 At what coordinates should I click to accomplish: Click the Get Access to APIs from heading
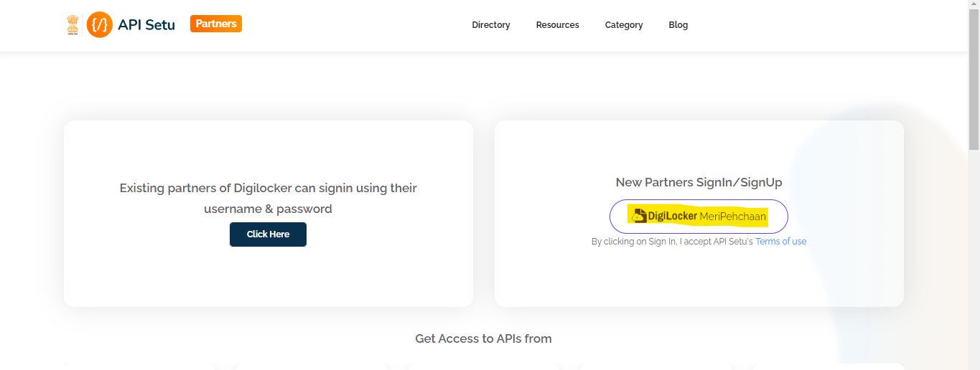pyautogui.click(x=483, y=338)
